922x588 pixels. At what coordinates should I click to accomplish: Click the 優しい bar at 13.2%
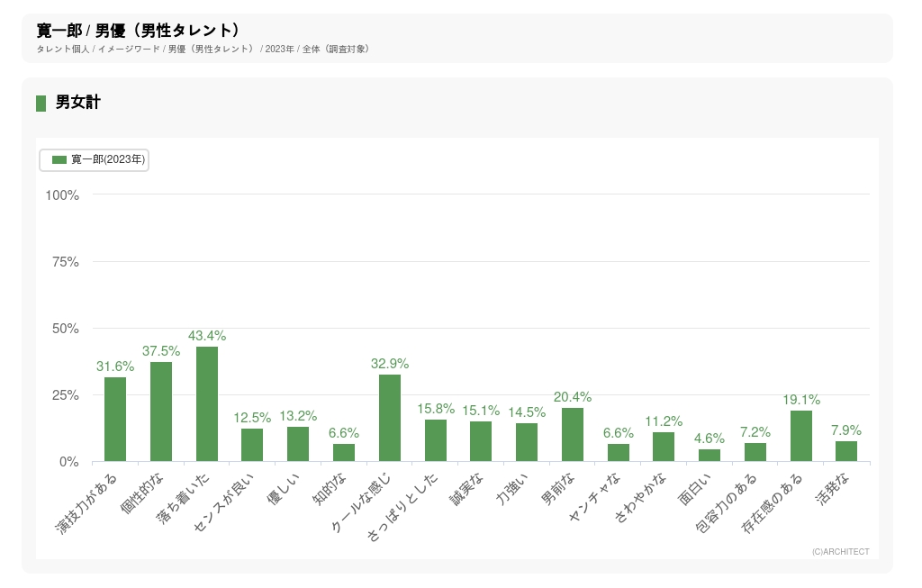[298, 444]
